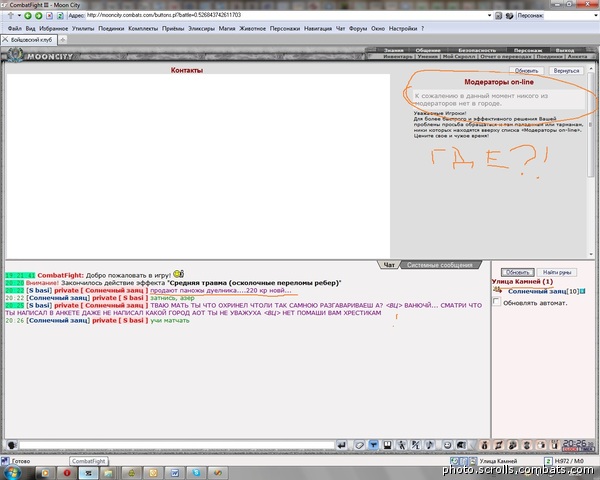Click the walking figure icon in chat toolbar

tap(401, 445)
